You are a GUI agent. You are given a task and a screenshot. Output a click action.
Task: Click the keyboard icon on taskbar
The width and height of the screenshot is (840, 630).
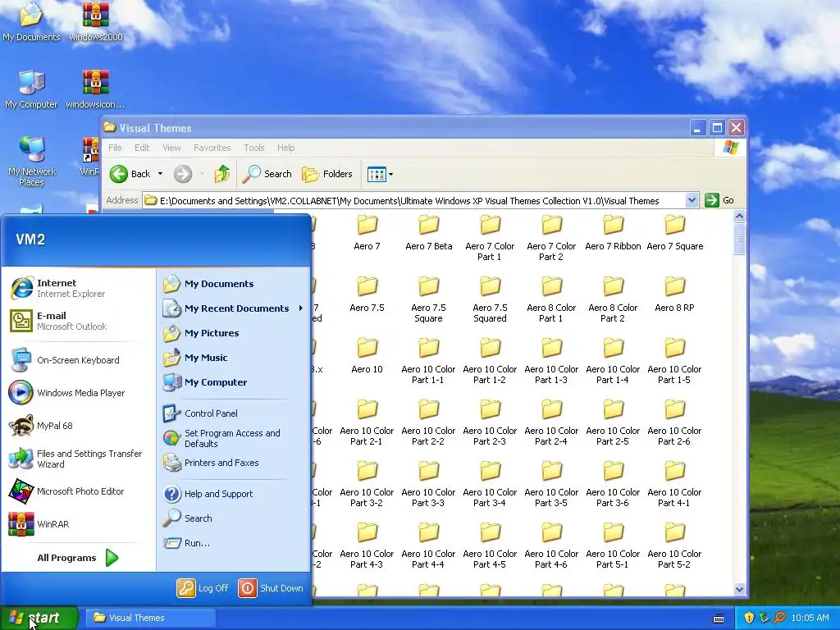(719, 619)
